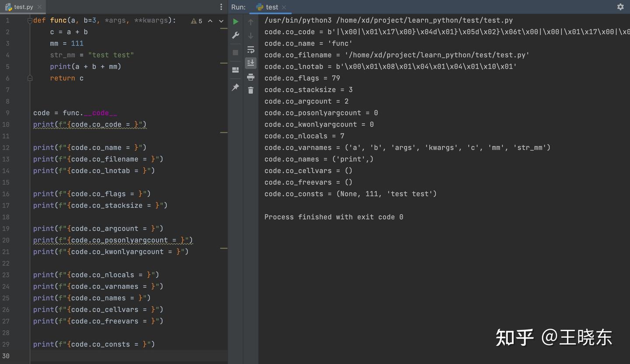Click line number 10 in the gutter

click(x=6, y=124)
